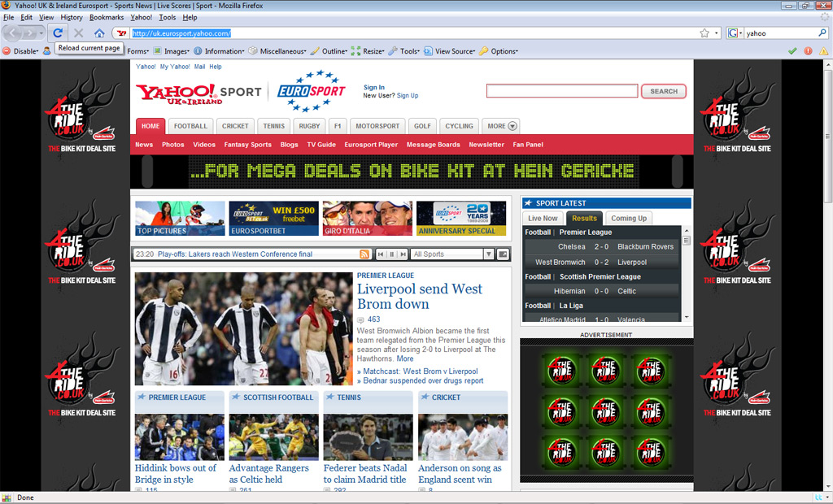Click the comments icon beside 463
Image resolution: width=833 pixels, height=504 pixels.
tap(360, 319)
